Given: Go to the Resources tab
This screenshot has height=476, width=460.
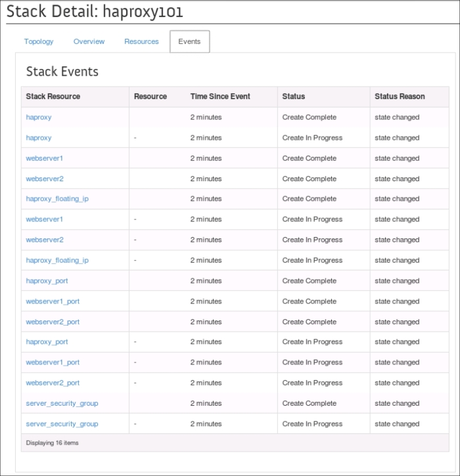Looking at the screenshot, I should (141, 41).
